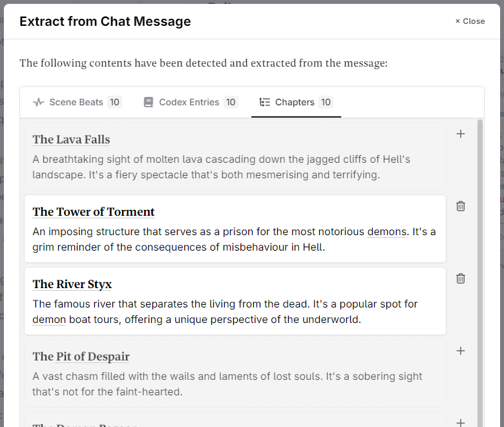
Task: Click The Tower of Torment title
Action: [x=94, y=212]
